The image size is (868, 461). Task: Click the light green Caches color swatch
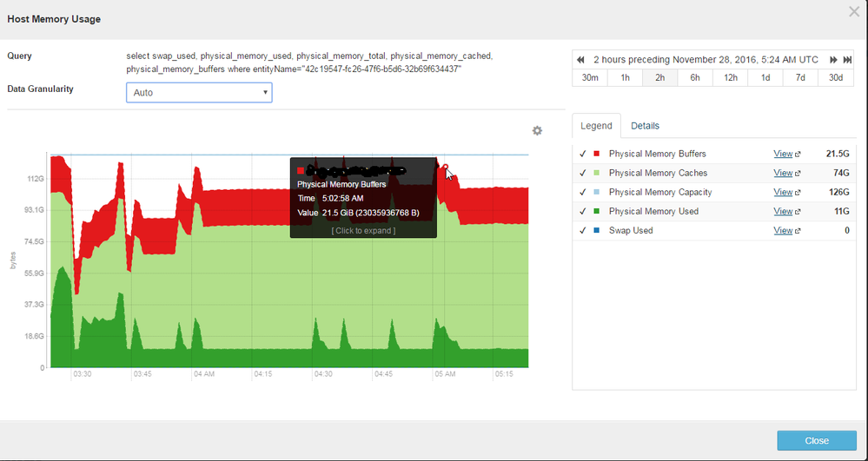596,174
